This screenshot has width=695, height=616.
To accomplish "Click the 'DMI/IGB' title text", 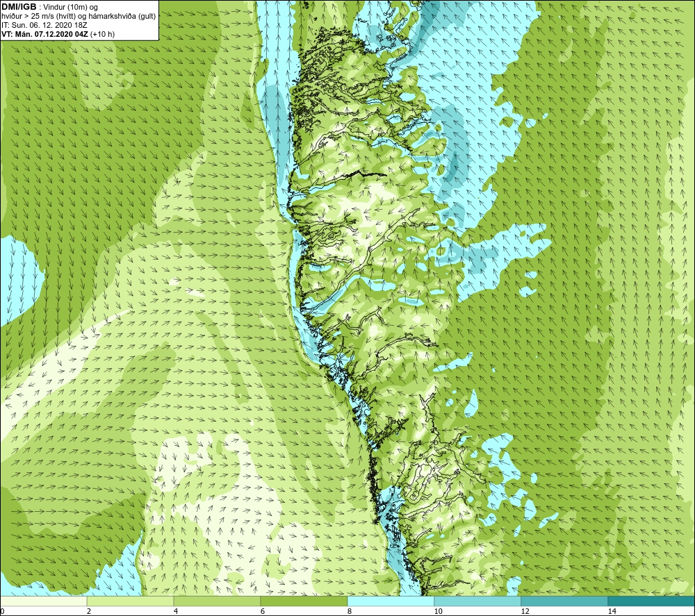I will pos(19,7).
